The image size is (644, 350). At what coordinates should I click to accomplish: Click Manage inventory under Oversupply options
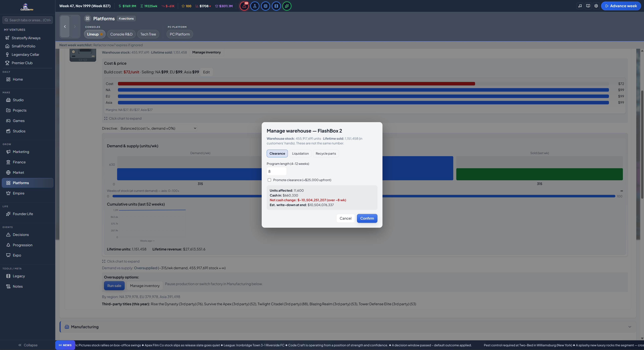click(x=145, y=286)
